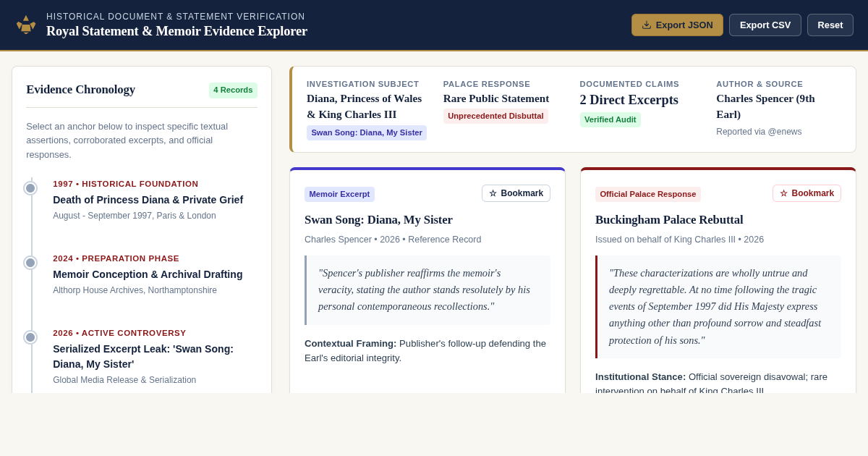The height and width of the screenshot is (456, 868).
Task: Click Diana, Princess of Wales & King Charles III
Action: tap(364, 106)
